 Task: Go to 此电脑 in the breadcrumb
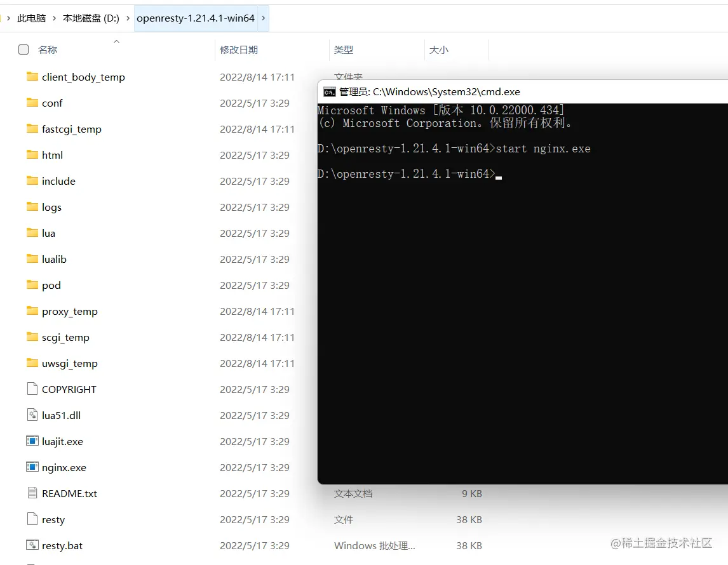point(32,18)
